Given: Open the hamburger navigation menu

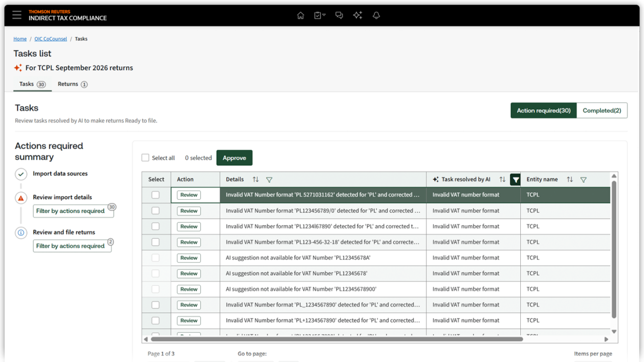Looking at the screenshot, I should tap(17, 15).
